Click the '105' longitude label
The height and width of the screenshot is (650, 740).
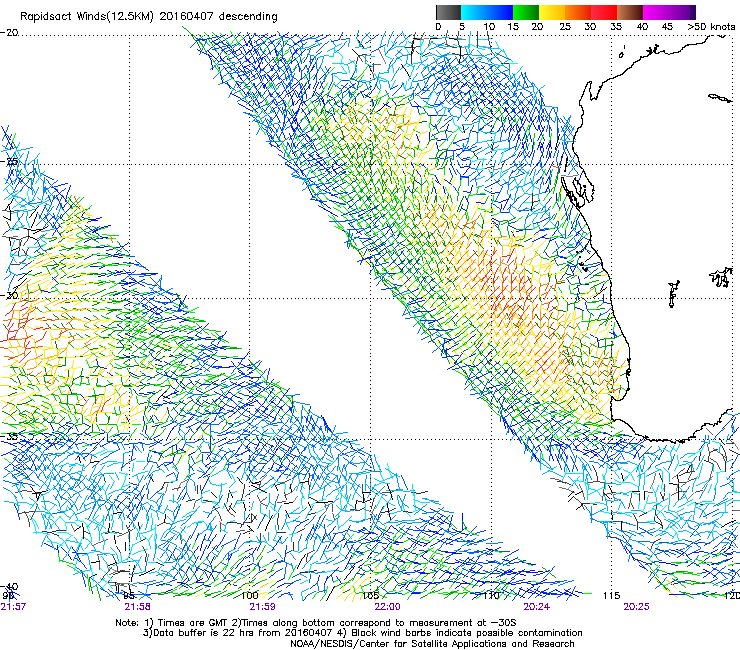(370, 596)
